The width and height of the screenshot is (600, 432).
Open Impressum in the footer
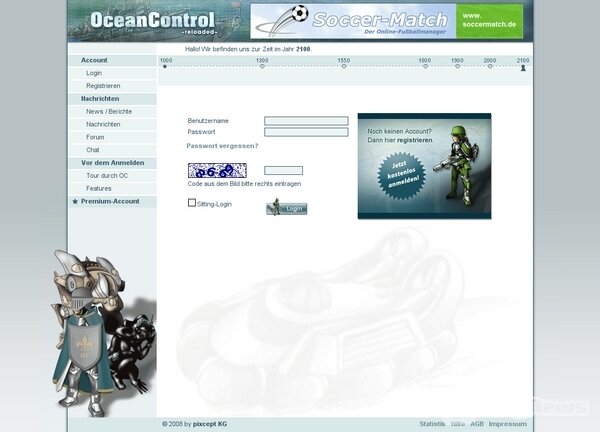tap(508, 424)
